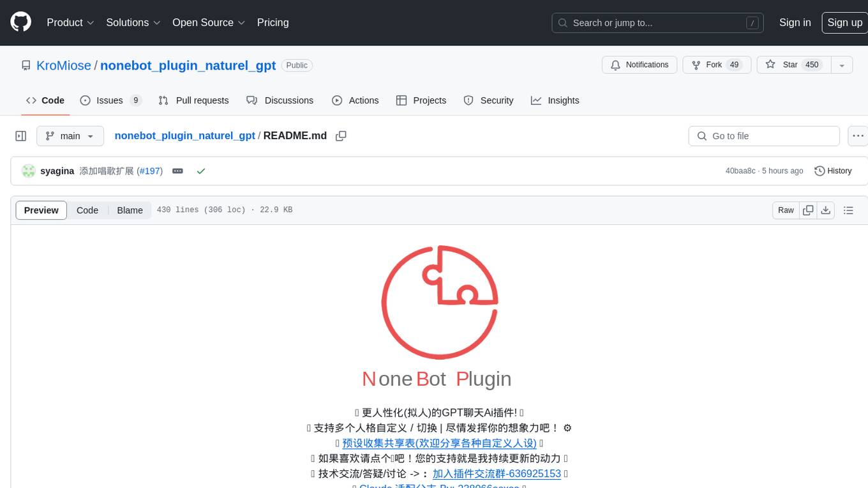Click the Star count 450
The height and width of the screenshot is (488, 868).
coord(812,65)
